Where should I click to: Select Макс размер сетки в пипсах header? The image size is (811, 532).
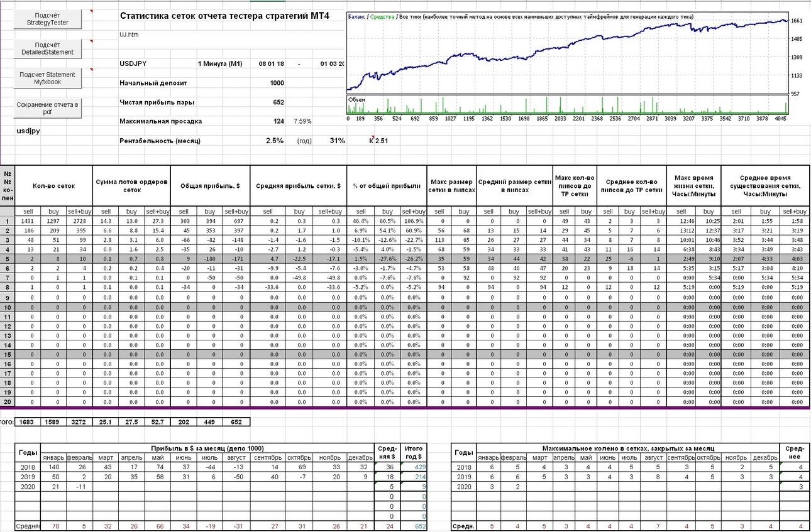click(x=451, y=186)
